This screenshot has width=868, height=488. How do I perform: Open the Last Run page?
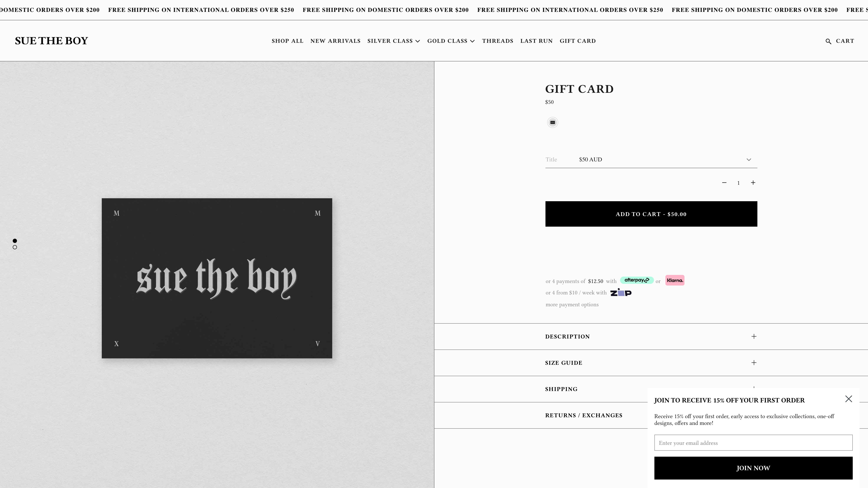tap(536, 41)
